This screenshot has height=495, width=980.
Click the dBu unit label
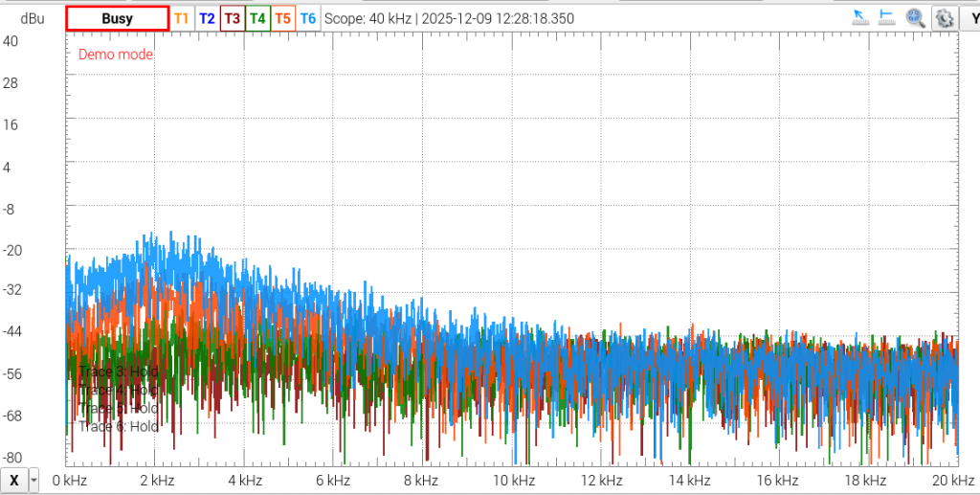pyautogui.click(x=33, y=19)
